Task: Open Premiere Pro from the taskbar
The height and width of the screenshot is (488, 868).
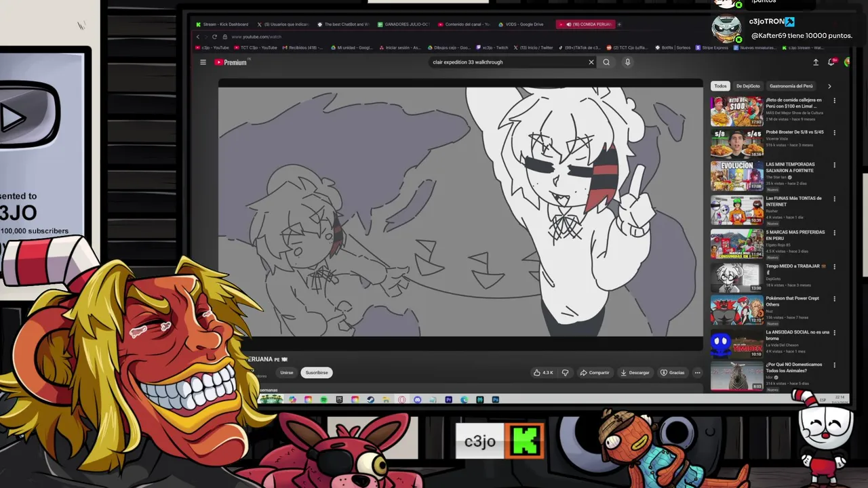Action: [448, 400]
